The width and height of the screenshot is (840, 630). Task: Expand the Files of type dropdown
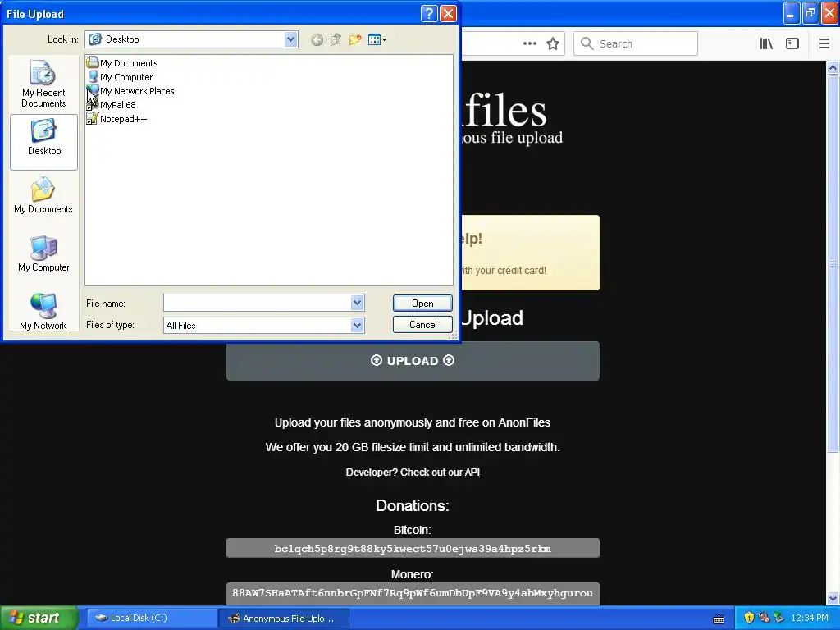(358, 325)
